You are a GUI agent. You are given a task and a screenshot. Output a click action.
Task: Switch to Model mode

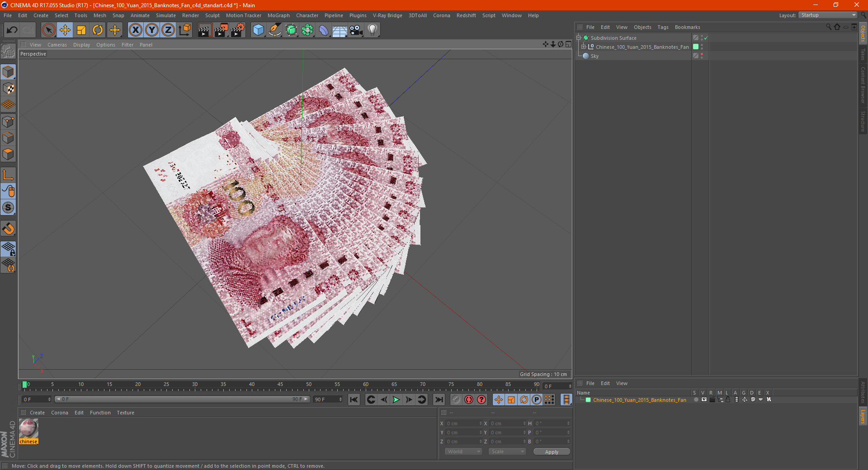coord(8,72)
